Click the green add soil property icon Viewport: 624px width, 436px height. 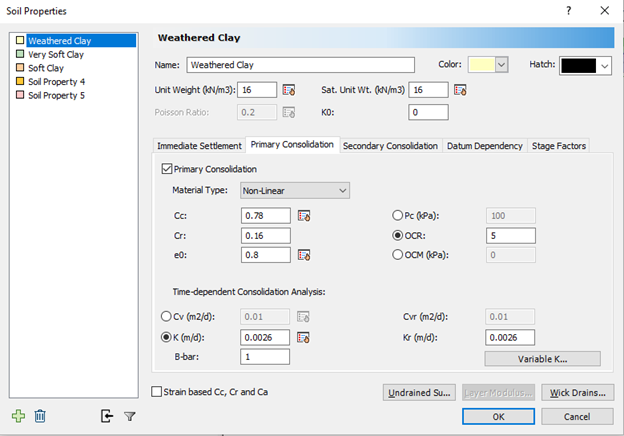click(19, 415)
